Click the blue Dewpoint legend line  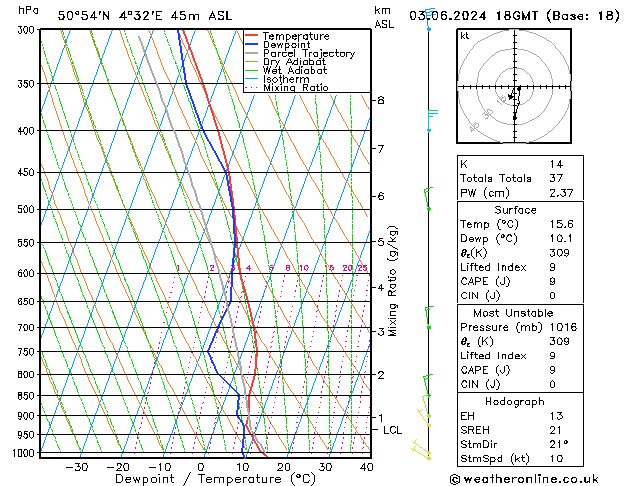(252, 45)
